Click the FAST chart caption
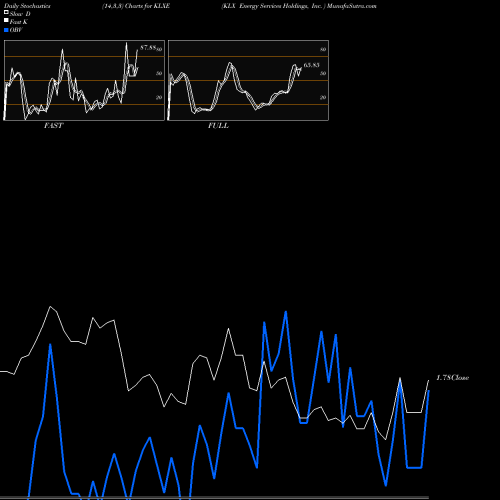The width and height of the screenshot is (500, 500). 53,126
